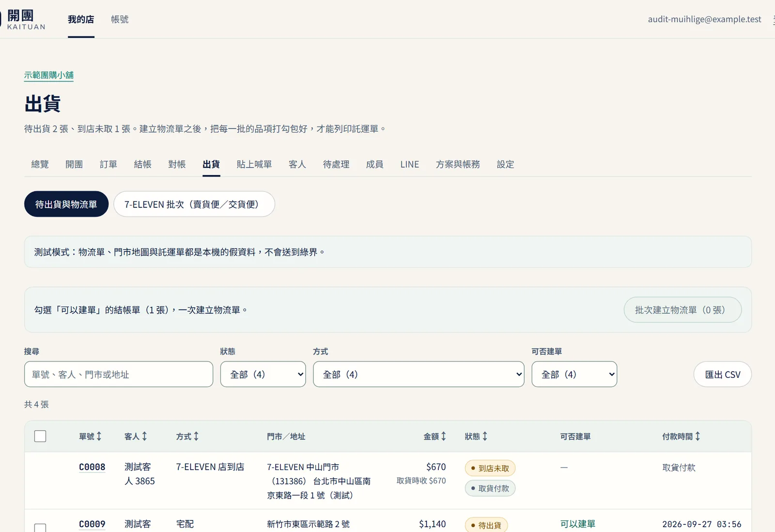Sort table by 單號 column
775x532 pixels.
pyautogui.click(x=91, y=437)
